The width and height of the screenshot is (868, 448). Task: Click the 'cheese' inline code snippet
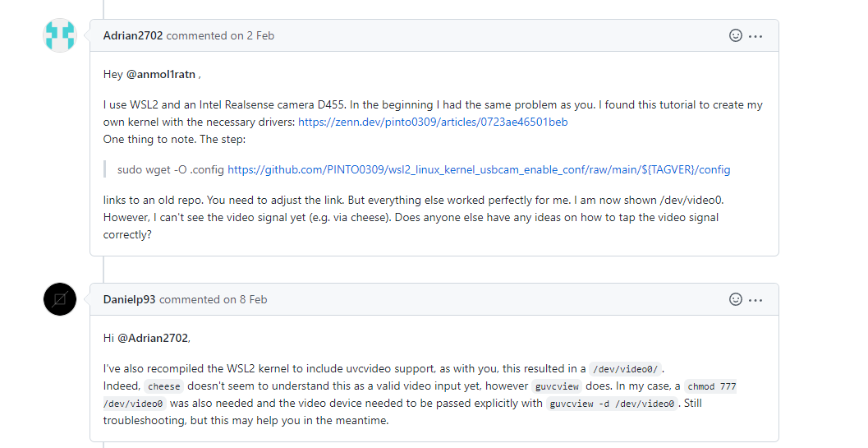click(164, 386)
